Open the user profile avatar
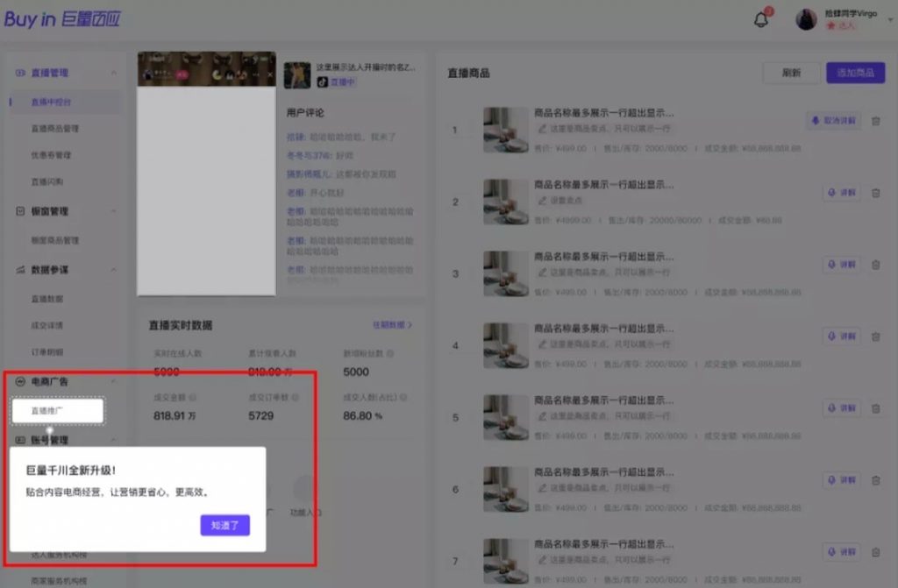The width and height of the screenshot is (898, 588). click(806, 19)
